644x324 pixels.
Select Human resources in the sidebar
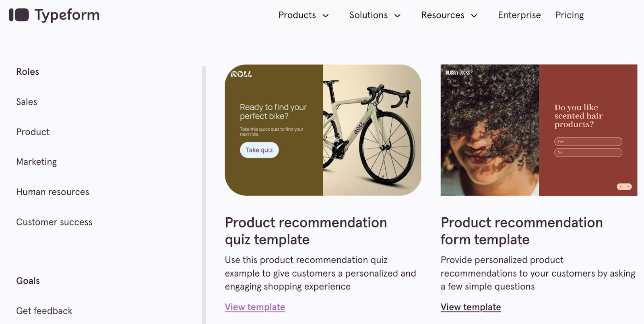(x=52, y=192)
